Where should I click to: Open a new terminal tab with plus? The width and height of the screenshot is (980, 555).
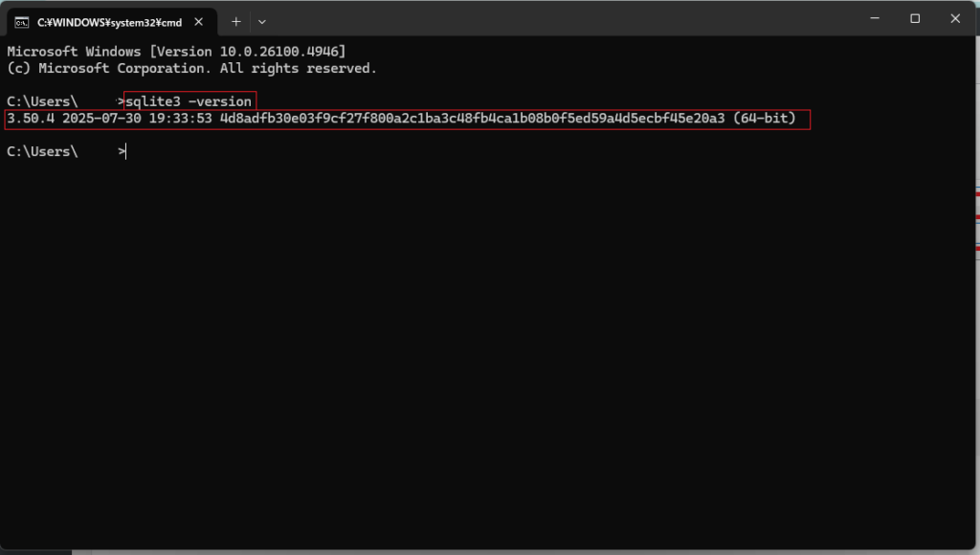[x=235, y=22]
